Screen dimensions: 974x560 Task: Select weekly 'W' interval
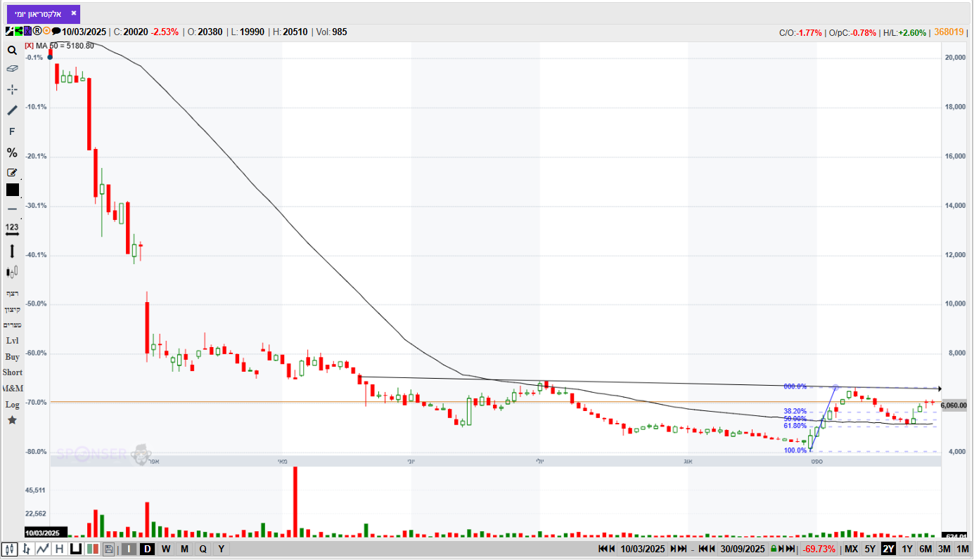pyautogui.click(x=165, y=549)
